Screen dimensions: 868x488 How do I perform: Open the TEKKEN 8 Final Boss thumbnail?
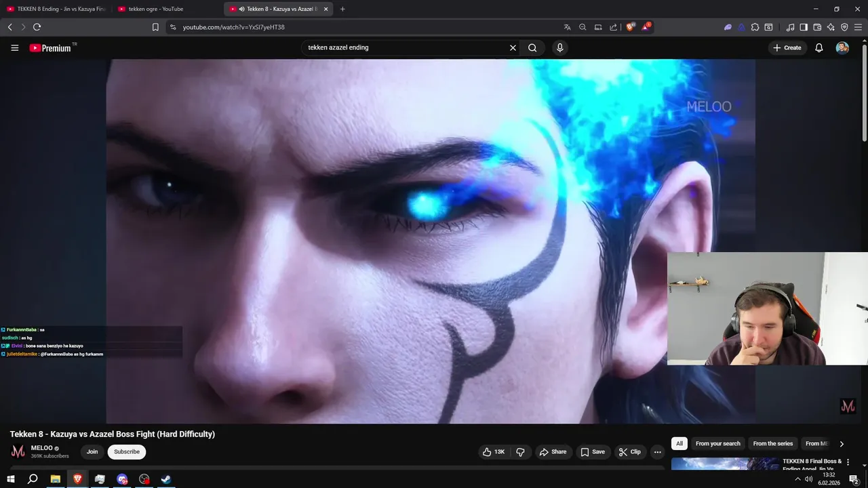click(x=725, y=464)
